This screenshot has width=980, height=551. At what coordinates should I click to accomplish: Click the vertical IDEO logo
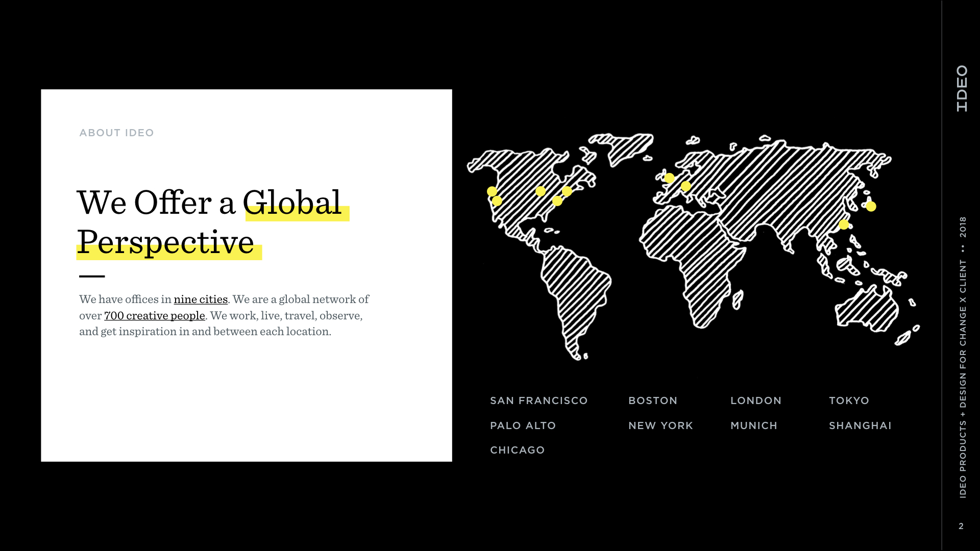[x=962, y=88]
